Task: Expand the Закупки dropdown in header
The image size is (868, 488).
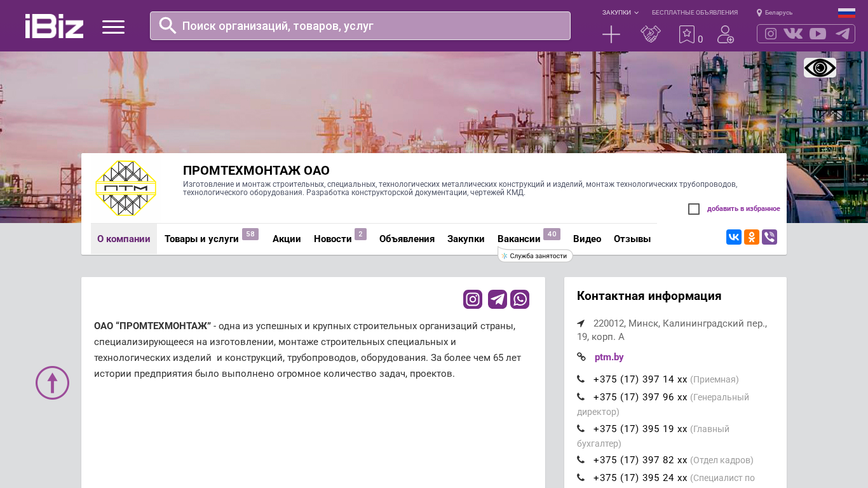Action: (620, 13)
